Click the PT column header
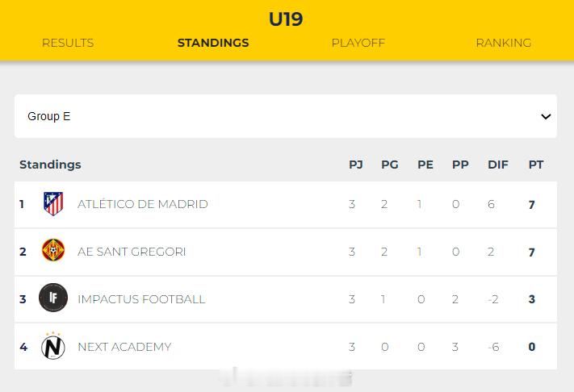 [x=536, y=165]
